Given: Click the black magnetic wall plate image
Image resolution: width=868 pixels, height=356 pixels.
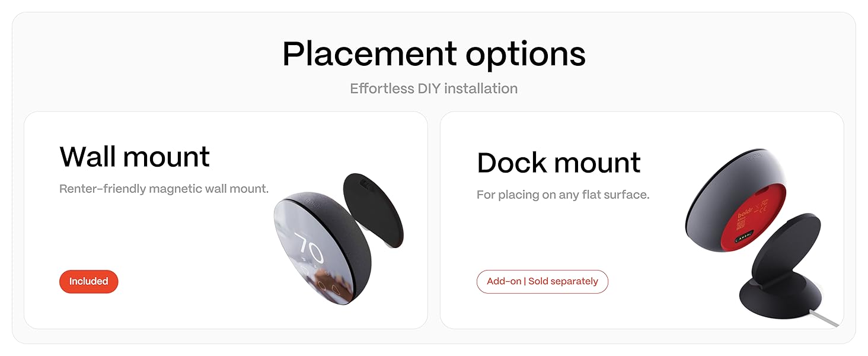Looking at the screenshot, I should point(374,209).
